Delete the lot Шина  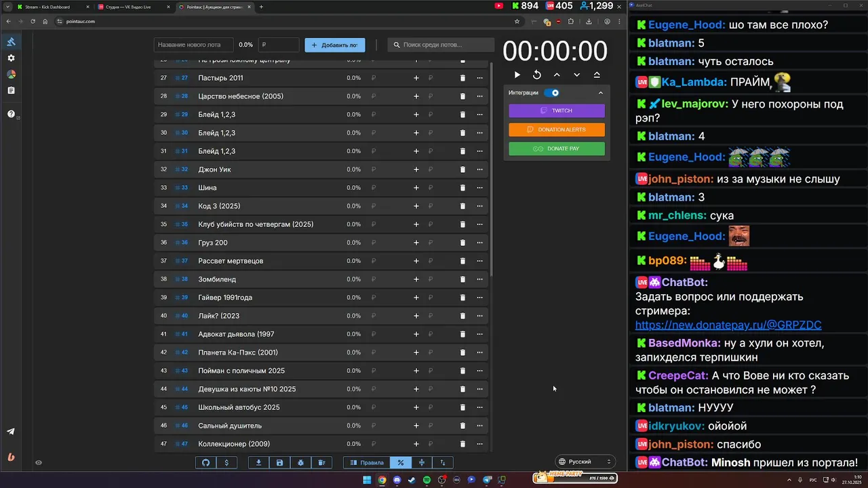(462, 188)
